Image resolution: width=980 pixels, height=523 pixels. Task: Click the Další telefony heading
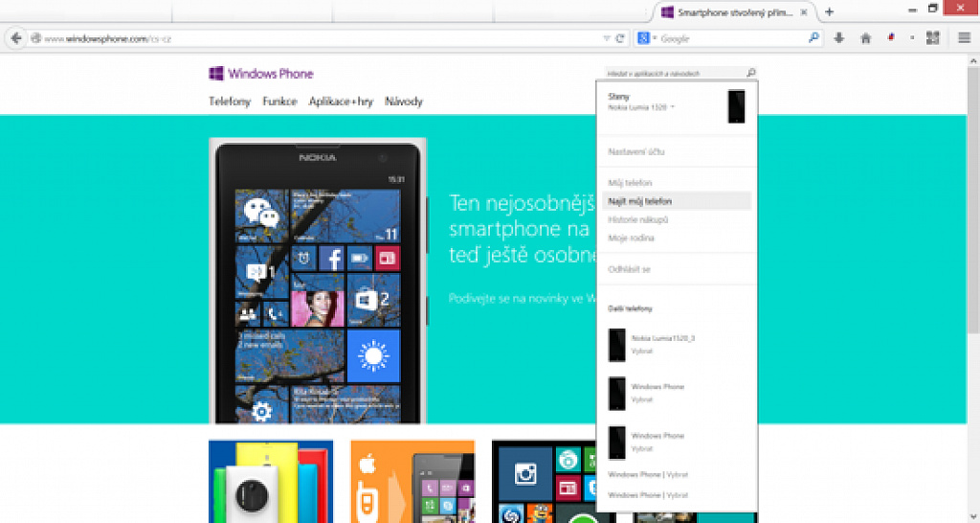(630, 309)
